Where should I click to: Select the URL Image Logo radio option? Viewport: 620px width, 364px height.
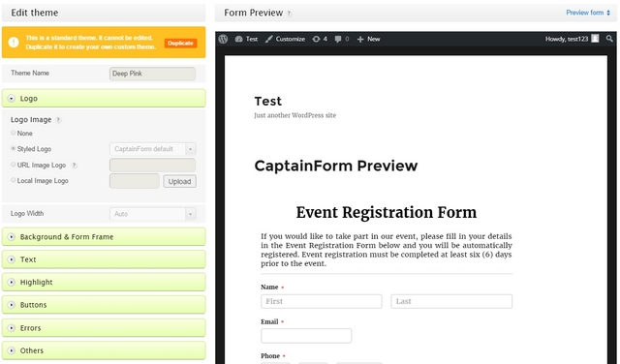(x=14, y=165)
